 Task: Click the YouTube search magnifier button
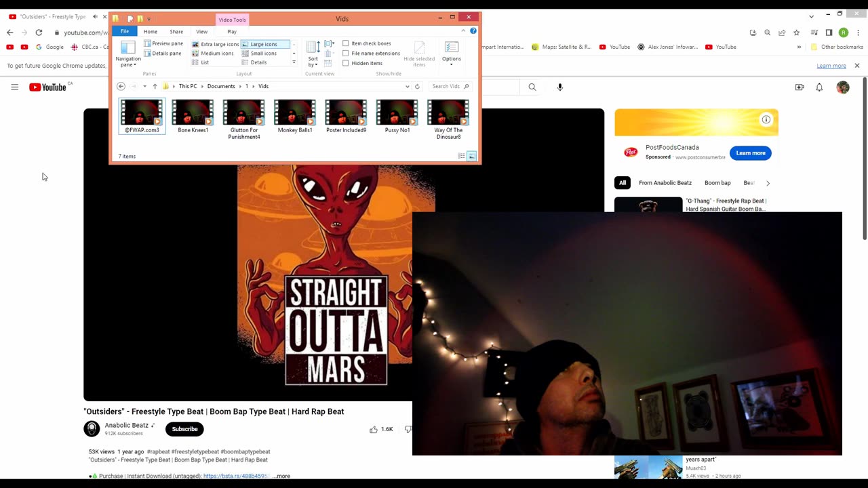[x=532, y=87]
